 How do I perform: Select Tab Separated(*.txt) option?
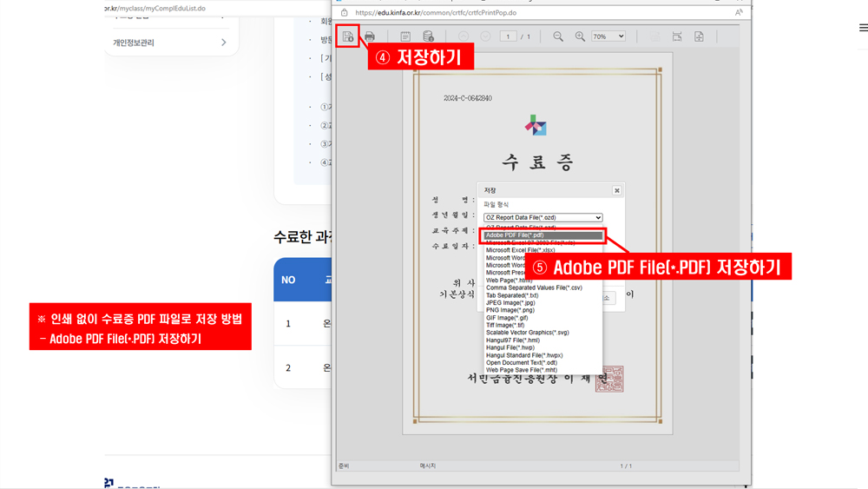(x=512, y=295)
